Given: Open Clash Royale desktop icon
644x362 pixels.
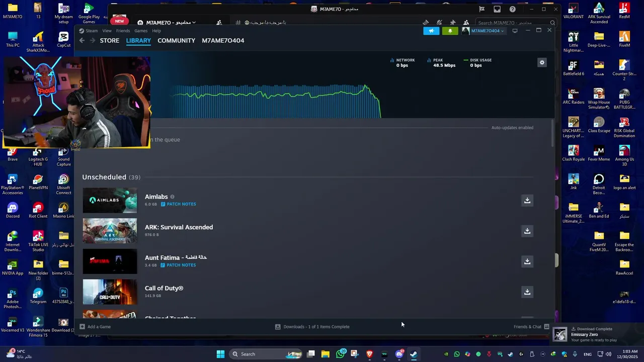Looking at the screenshot, I should pos(574,153).
